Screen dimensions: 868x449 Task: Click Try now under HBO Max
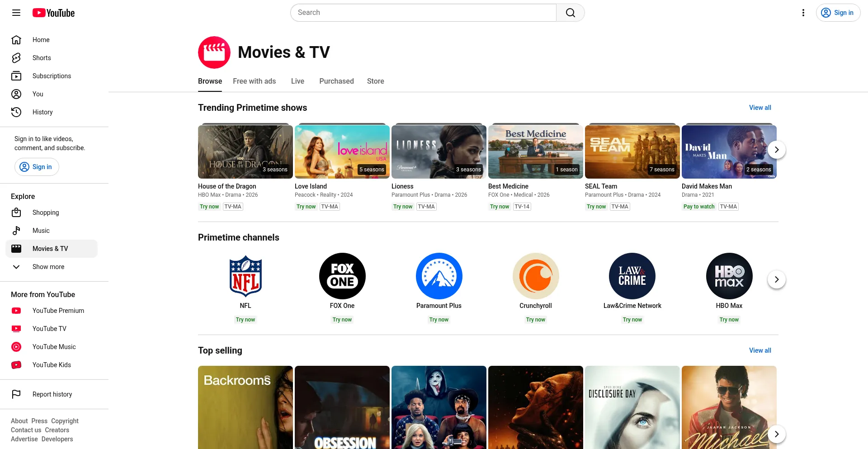point(729,320)
